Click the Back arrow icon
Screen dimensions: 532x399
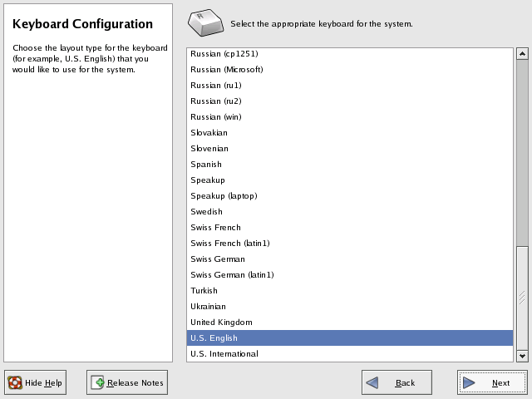point(372,383)
